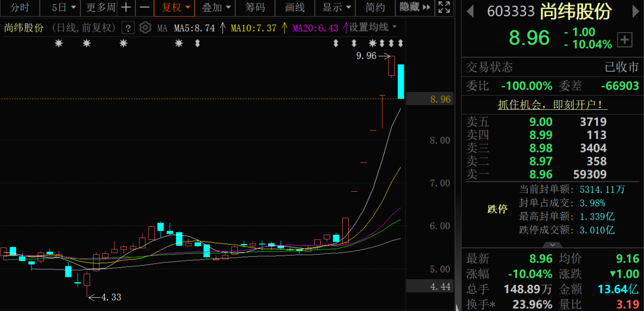Click the 均价 9.16 value
Image resolution: width=644 pixels, height=311 pixels.
(627, 258)
